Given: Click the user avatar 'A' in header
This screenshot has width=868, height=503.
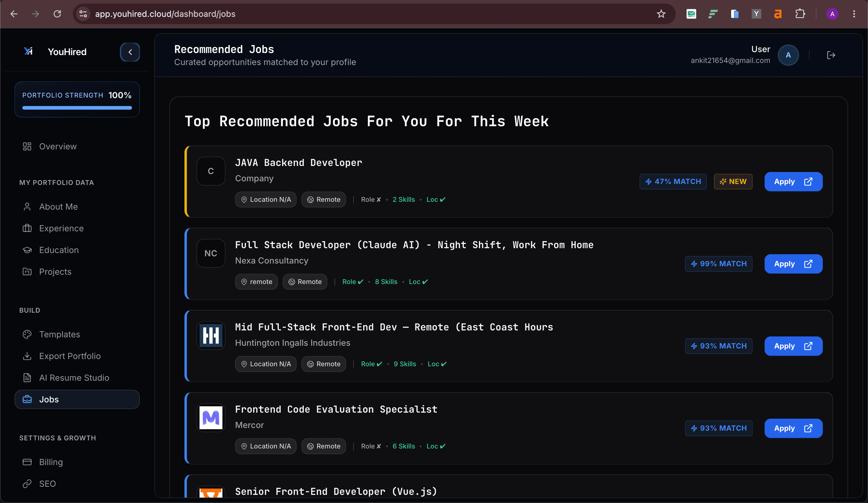Looking at the screenshot, I should 788,55.
